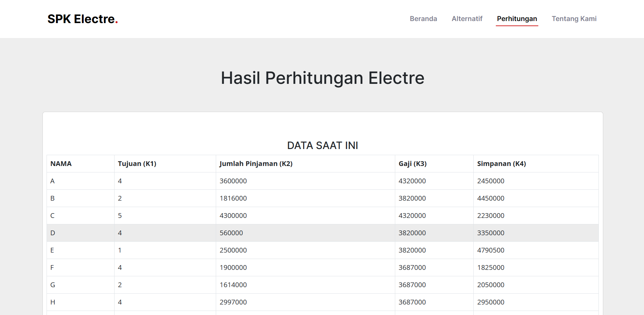Open the Tentang Kami page

pyautogui.click(x=574, y=19)
